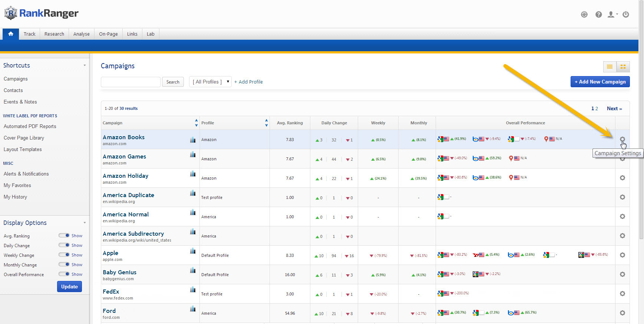Image resolution: width=644 pixels, height=324 pixels.
Task: Open the On-Page menu tab
Action: pyautogui.click(x=108, y=34)
